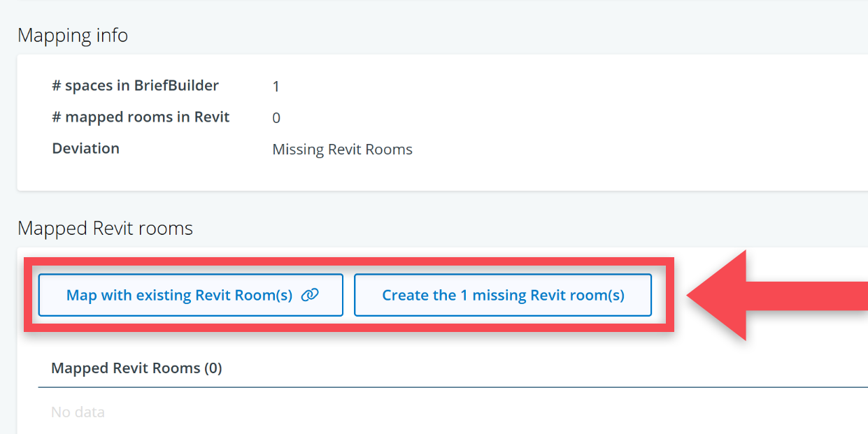Click the mapped rooms in Revit value 0
868x434 pixels.
(276, 118)
